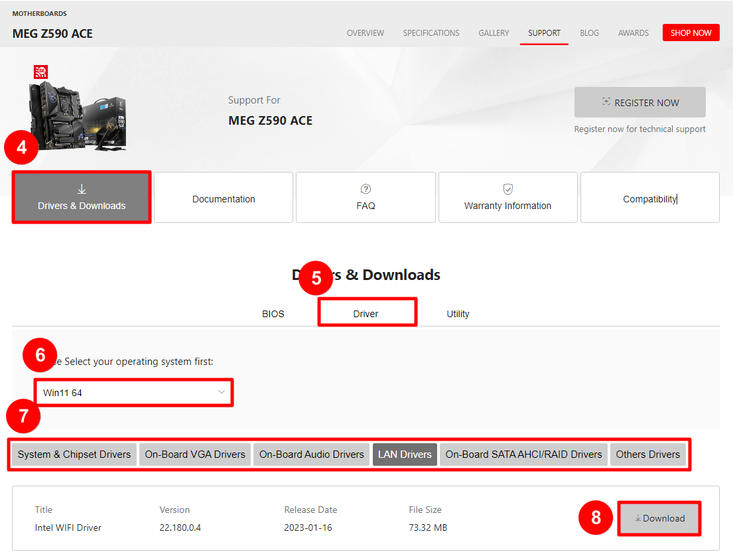This screenshot has height=560, width=733.
Task: Click the download arrow icon in Drivers & Downloads
Action: click(x=82, y=190)
